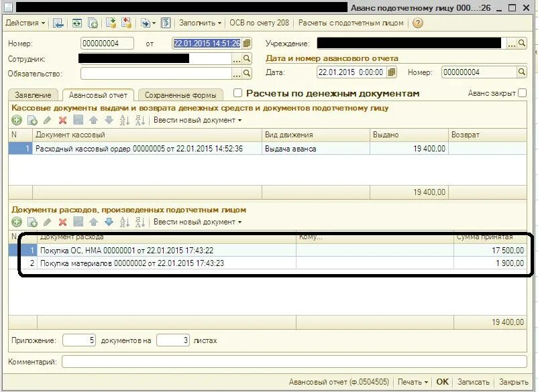Move row down in Кассовые документы table
This screenshot has height=392, width=538.
coord(109,120)
